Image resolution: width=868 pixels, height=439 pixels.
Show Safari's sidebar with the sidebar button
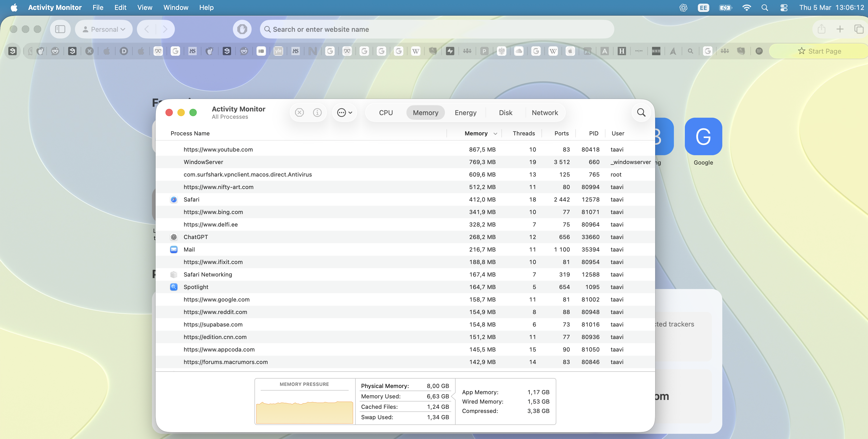tap(60, 29)
